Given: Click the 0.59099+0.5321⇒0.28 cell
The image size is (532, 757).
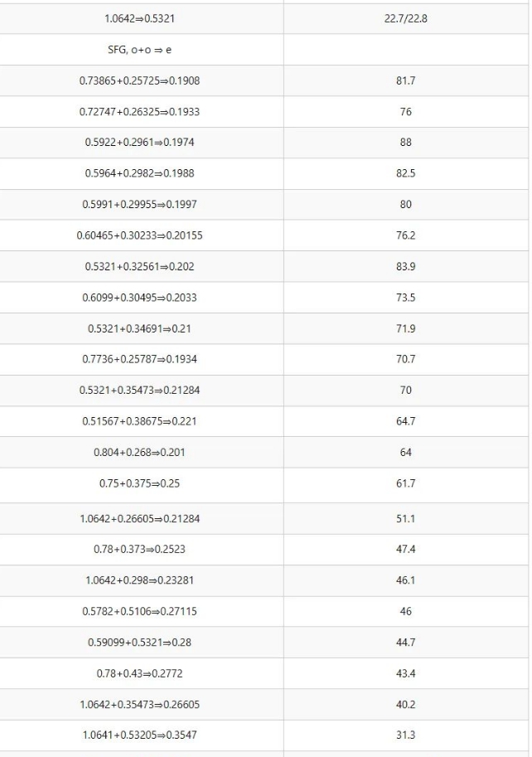Looking at the screenshot, I should click(139, 642).
